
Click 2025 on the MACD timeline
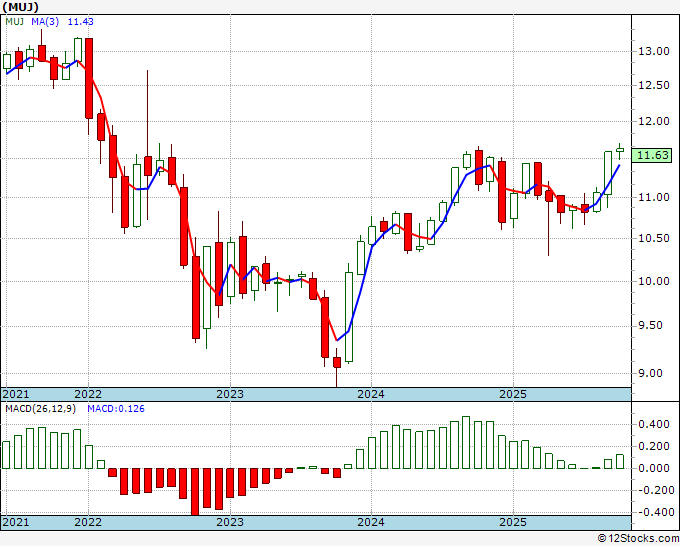pyautogui.click(x=513, y=522)
